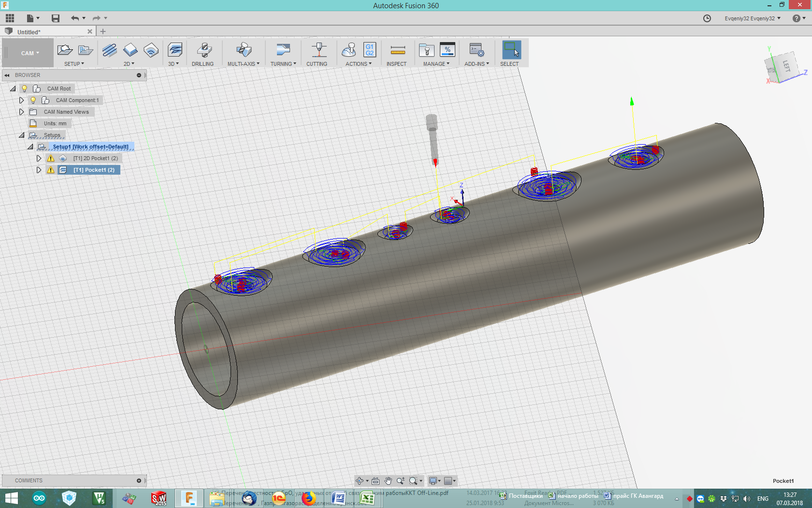The image size is (812, 508).
Task: Switch to the Untitled* document tab
Action: (x=29, y=32)
